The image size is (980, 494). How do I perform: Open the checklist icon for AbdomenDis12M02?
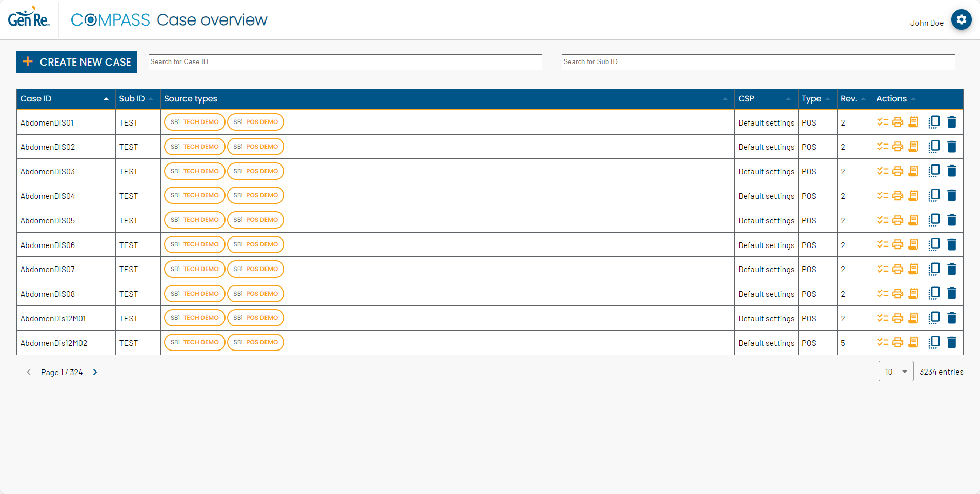883,342
